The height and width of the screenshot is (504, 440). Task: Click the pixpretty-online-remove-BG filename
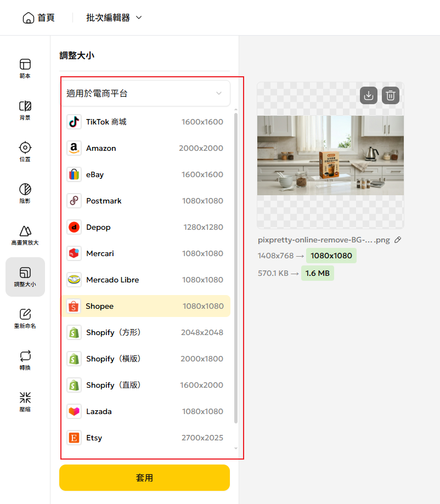coord(324,240)
